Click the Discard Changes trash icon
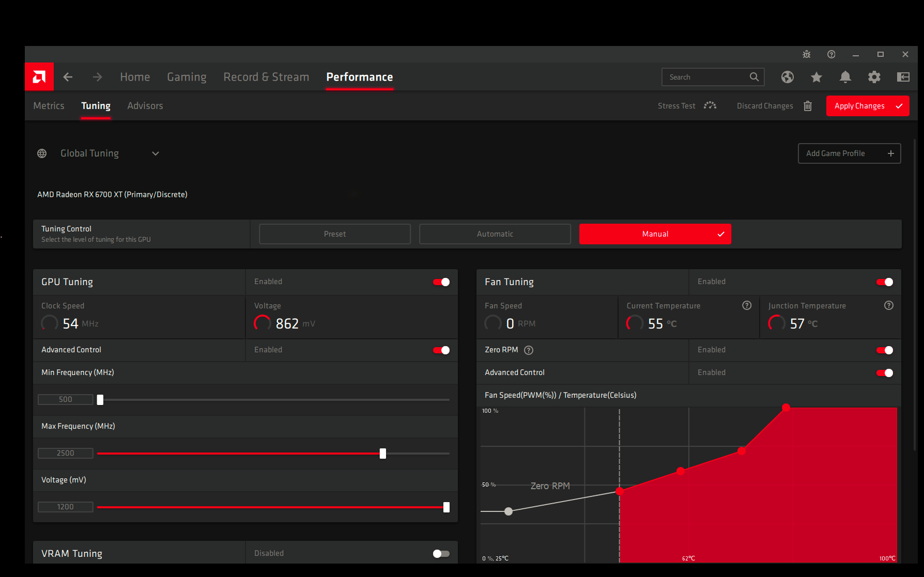The image size is (924, 577). click(808, 106)
